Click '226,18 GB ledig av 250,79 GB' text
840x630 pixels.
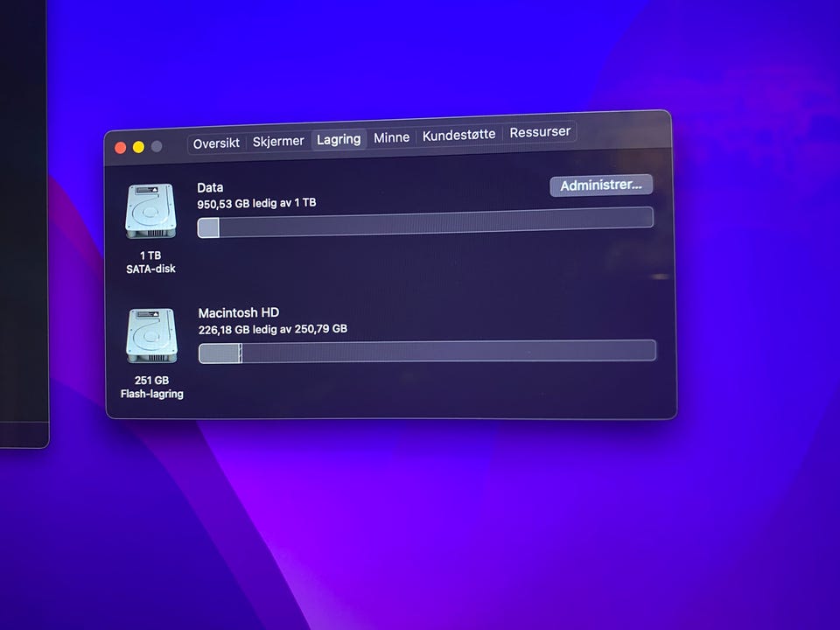coord(273,329)
